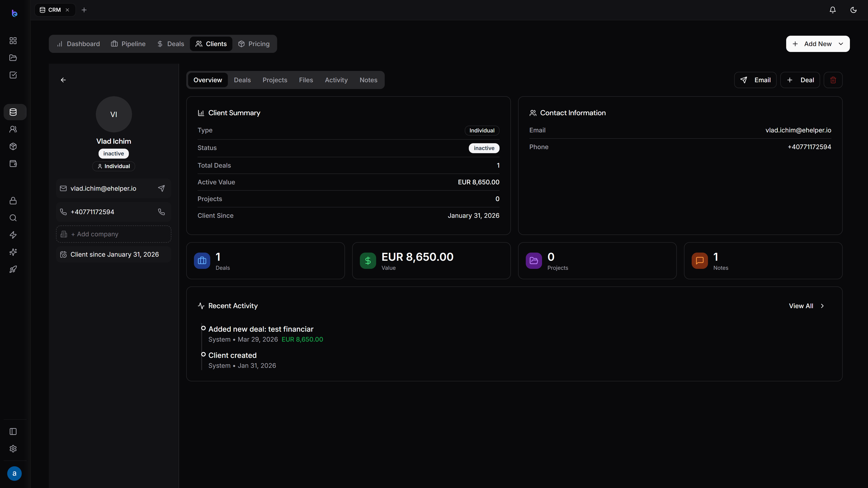Click the Vlad Ichim client name
Viewport: 868px width, 488px height.
pyautogui.click(x=113, y=141)
